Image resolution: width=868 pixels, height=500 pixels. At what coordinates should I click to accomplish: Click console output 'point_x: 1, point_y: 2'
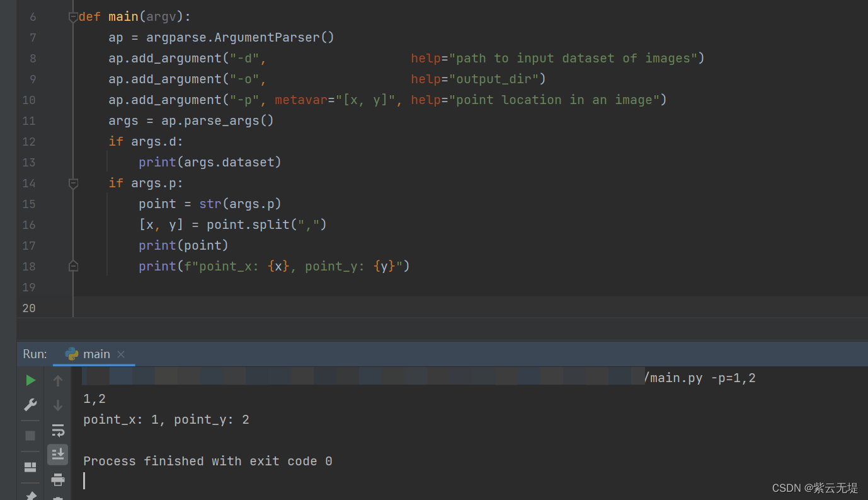[x=166, y=420]
